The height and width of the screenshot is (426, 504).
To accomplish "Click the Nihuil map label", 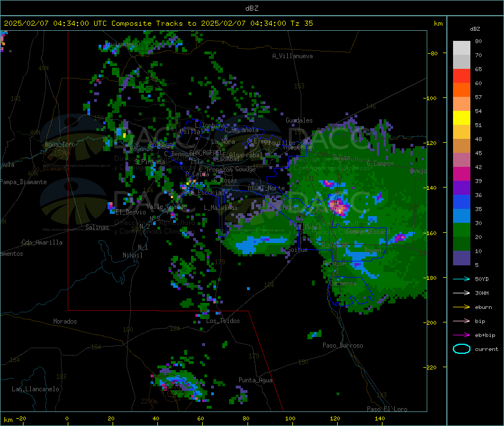I will click(132, 255).
